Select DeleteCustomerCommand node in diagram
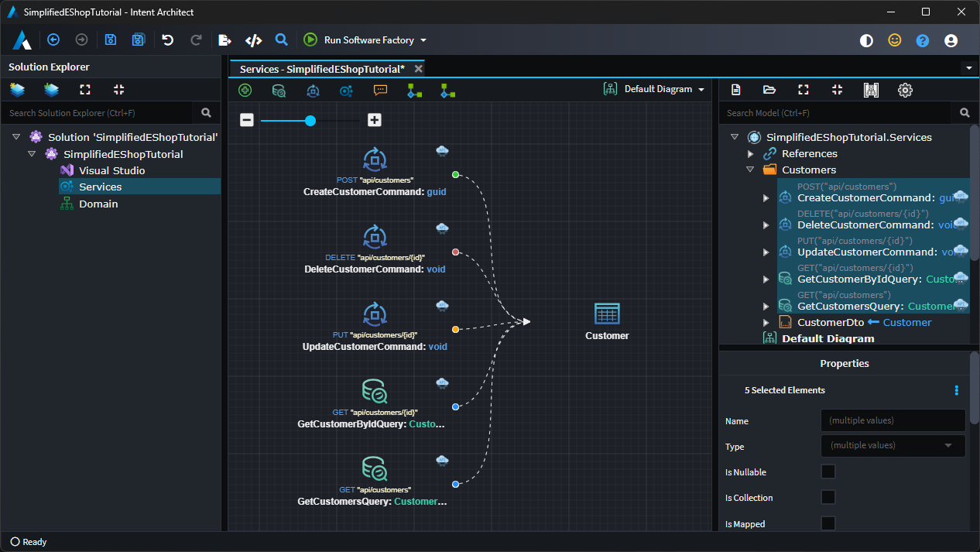This screenshot has height=552, width=980. (375, 249)
